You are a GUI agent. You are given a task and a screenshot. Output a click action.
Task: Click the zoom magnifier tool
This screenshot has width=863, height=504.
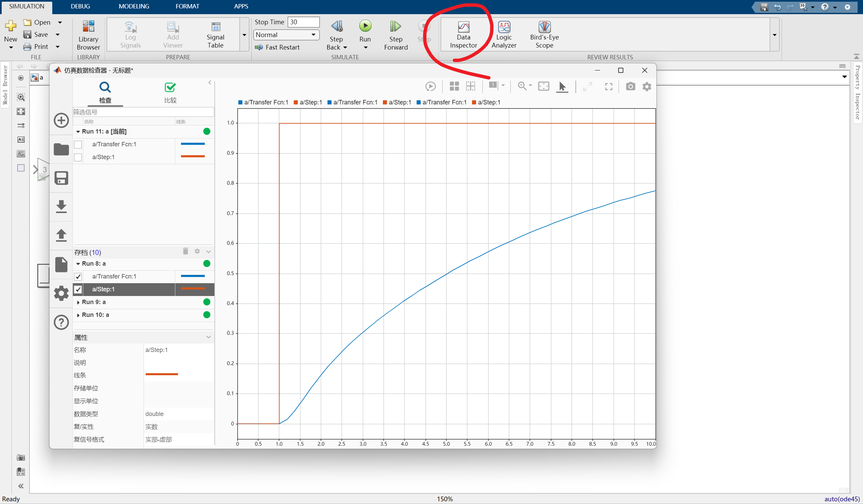pos(522,86)
